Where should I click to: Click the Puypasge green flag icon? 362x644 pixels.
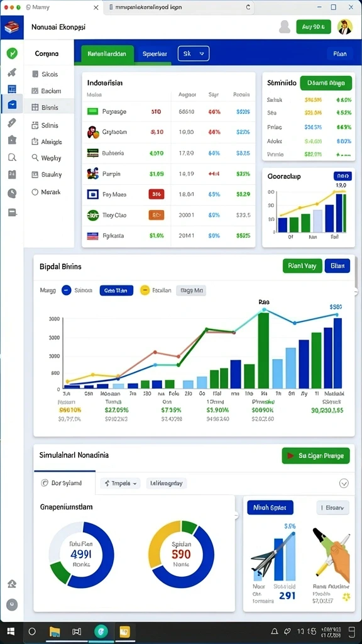click(93, 111)
